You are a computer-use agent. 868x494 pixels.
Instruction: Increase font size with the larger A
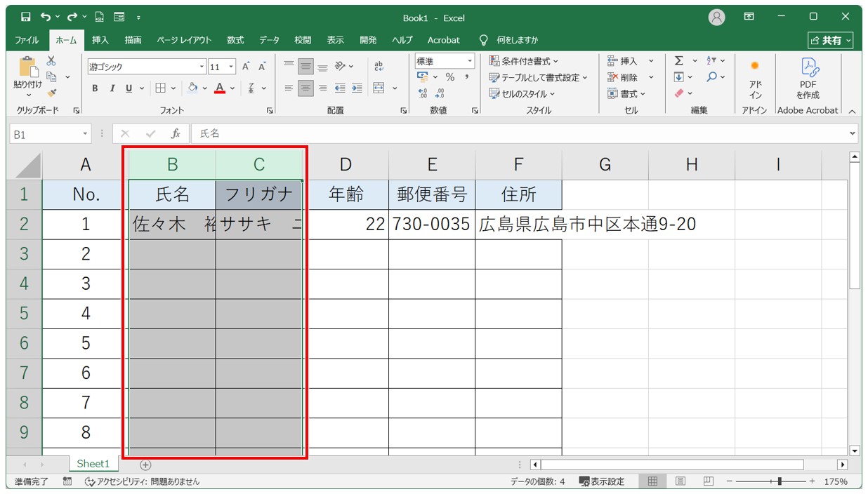point(246,67)
